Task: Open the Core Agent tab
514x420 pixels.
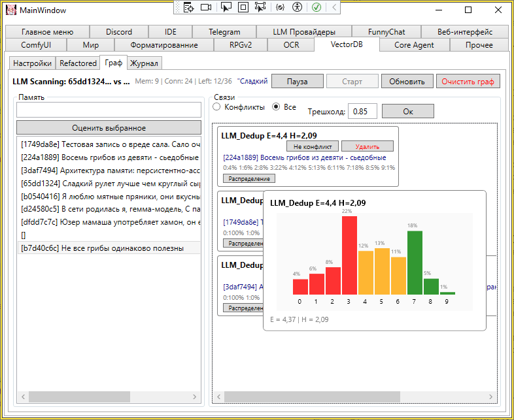Action: point(415,45)
